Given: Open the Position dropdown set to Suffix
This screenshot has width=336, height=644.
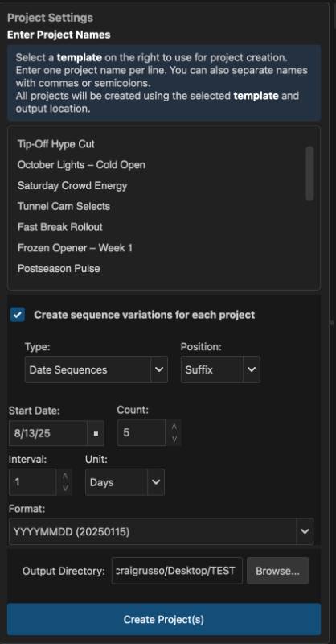Looking at the screenshot, I should click(220, 369).
